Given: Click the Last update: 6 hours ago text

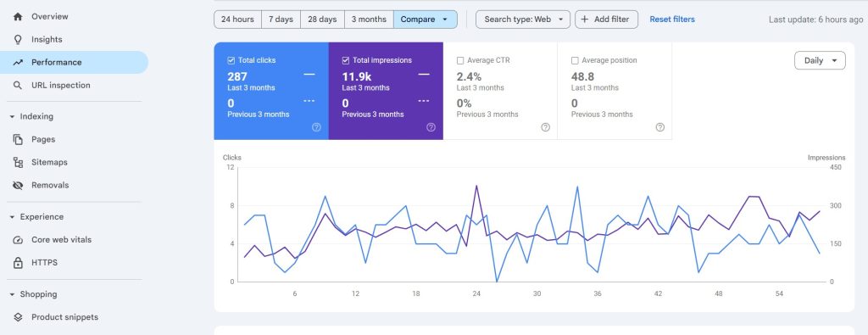Looking at the screenshot, I should point(816,20).
